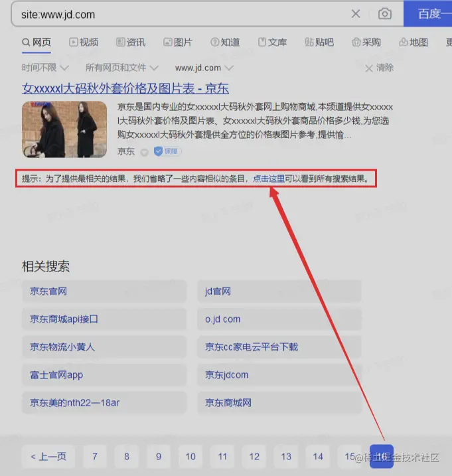Screen dimensions: 452x476
Task: Open related search 京东官网
Action: (104, 291)
